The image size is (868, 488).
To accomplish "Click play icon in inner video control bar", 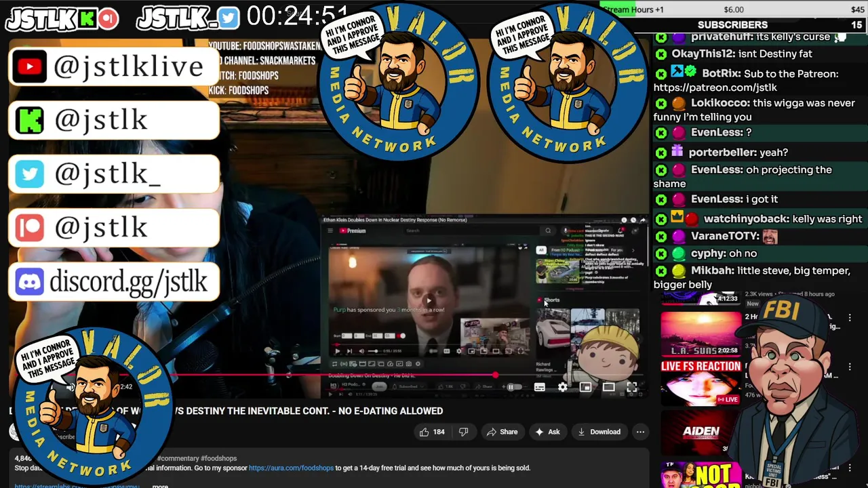I will (x=338, y=351).
